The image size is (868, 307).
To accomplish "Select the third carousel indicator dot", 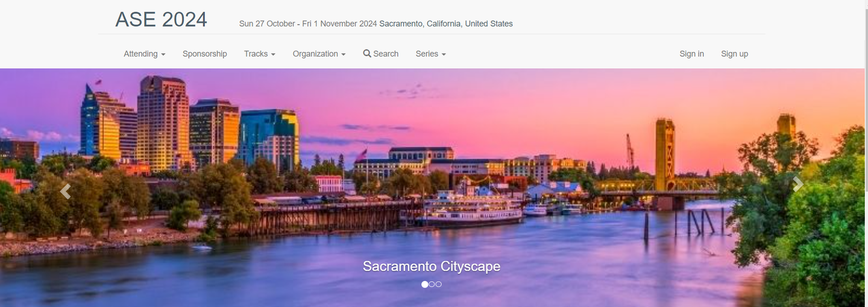I will (x=438, y=284).
